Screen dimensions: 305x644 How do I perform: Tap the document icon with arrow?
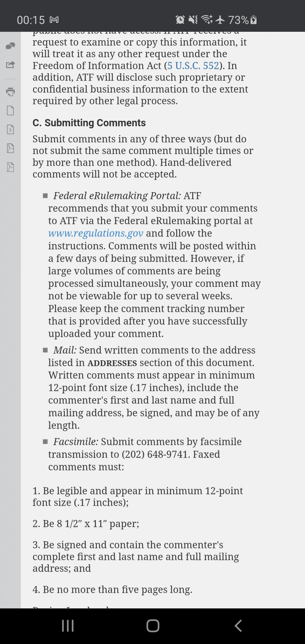point(10,129)
